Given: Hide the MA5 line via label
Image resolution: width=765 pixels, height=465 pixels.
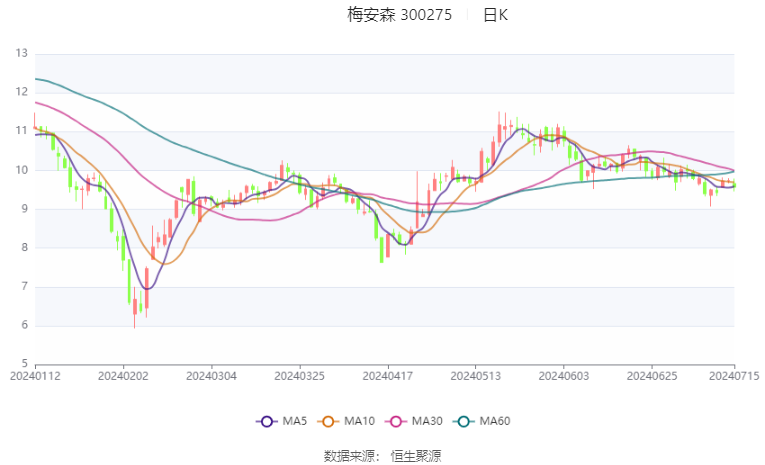Looking at the screenshot, I should 295,421.
